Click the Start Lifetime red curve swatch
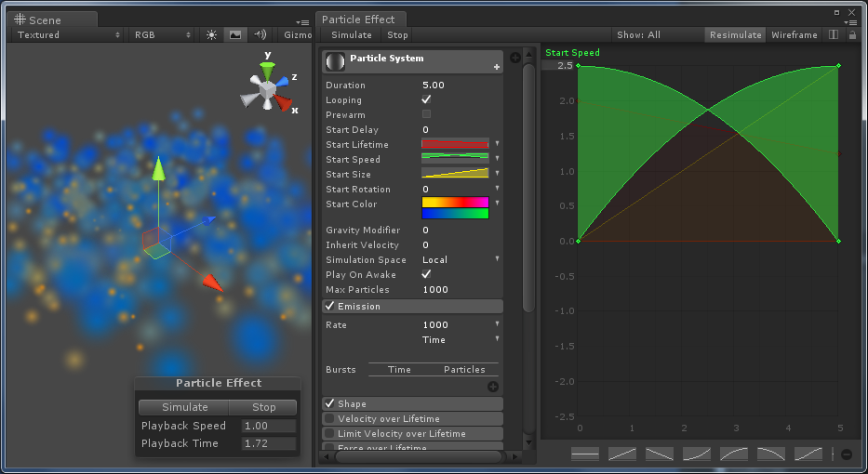Viewport: 868px width, 474px height. (x=455, y=144)
